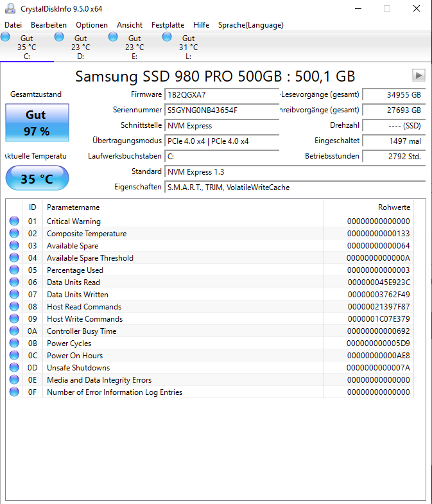Viewport: 432px width, 504px height.
Task: Close the CrystalDiskInfo window
Action: [x=417, y=9]
